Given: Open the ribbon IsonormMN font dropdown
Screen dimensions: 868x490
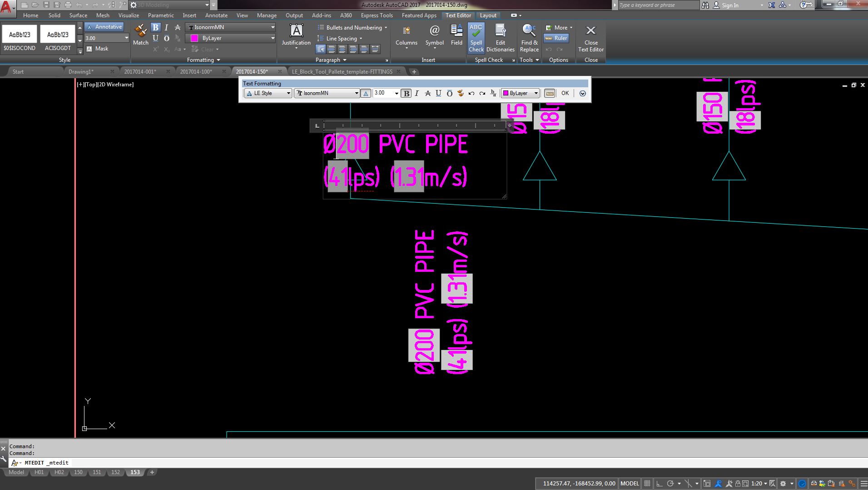Looking at the screenshot, I should pyautogui.click(x=273, y=27).
